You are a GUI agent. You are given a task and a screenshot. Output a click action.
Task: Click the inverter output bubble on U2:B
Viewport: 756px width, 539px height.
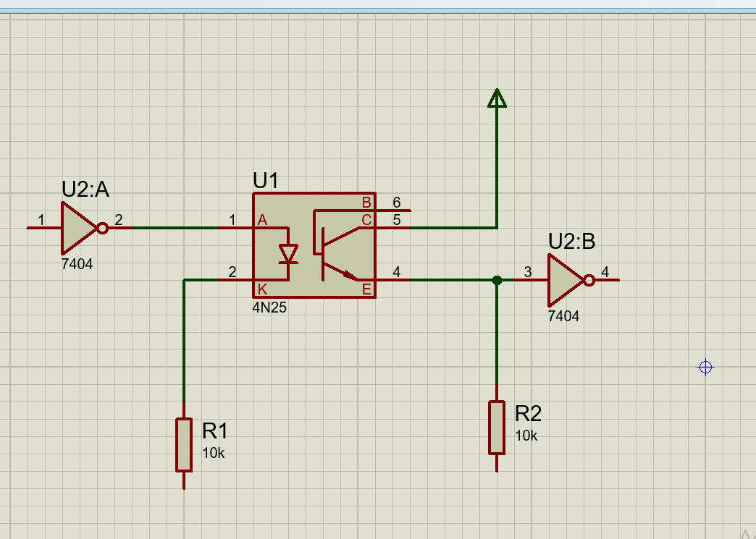click(588, 279)
